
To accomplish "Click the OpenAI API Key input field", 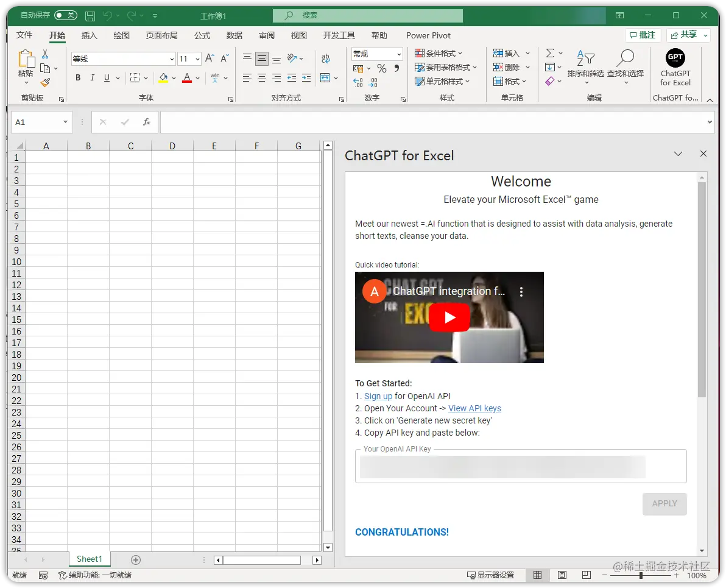I will pos(520,467).
